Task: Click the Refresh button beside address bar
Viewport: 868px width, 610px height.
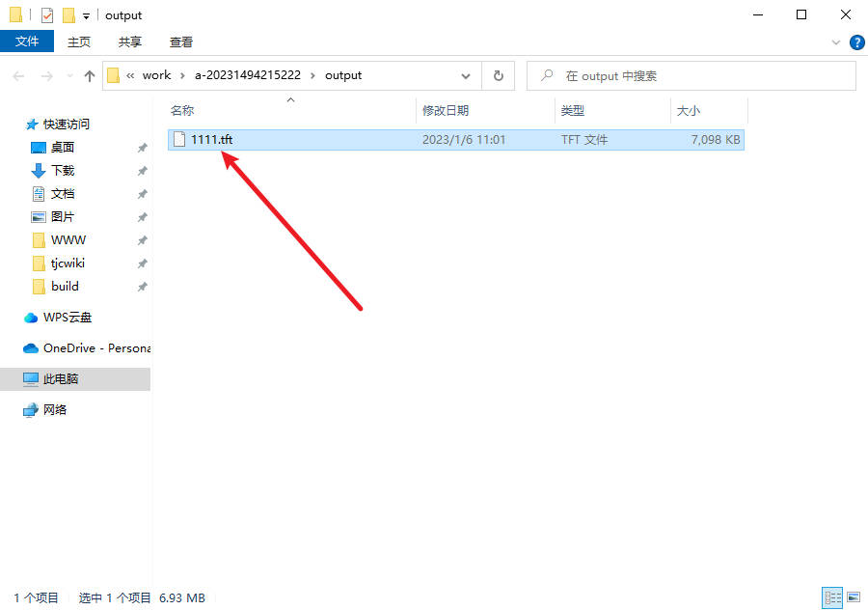Action: click(498, 75)
